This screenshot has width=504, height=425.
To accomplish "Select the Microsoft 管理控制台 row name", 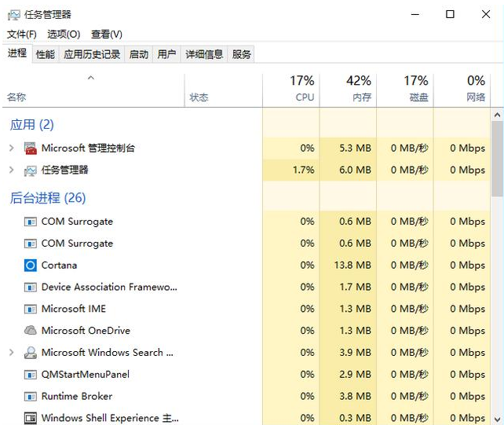I will coord(88,148).
